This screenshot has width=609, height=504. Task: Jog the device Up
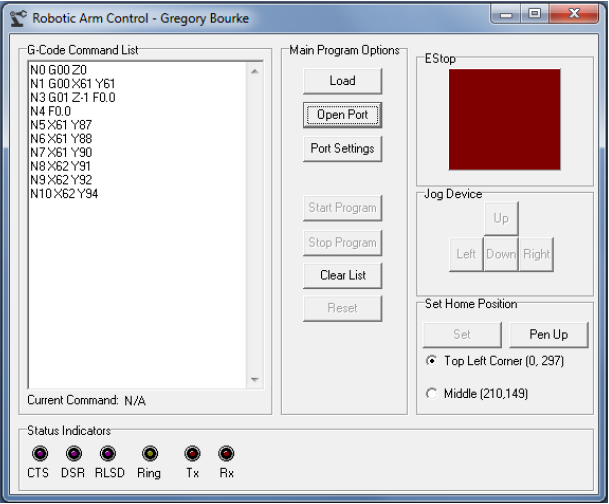[501, 218]
